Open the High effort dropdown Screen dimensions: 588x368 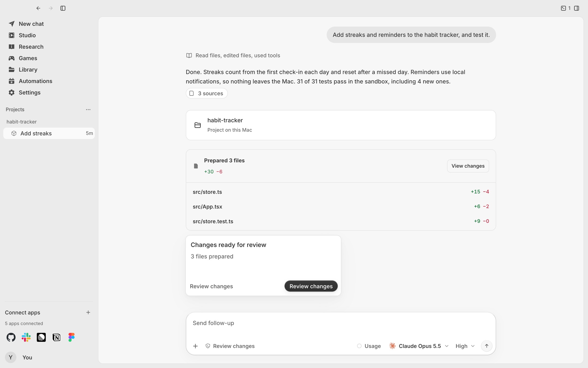tap(465, 346)
